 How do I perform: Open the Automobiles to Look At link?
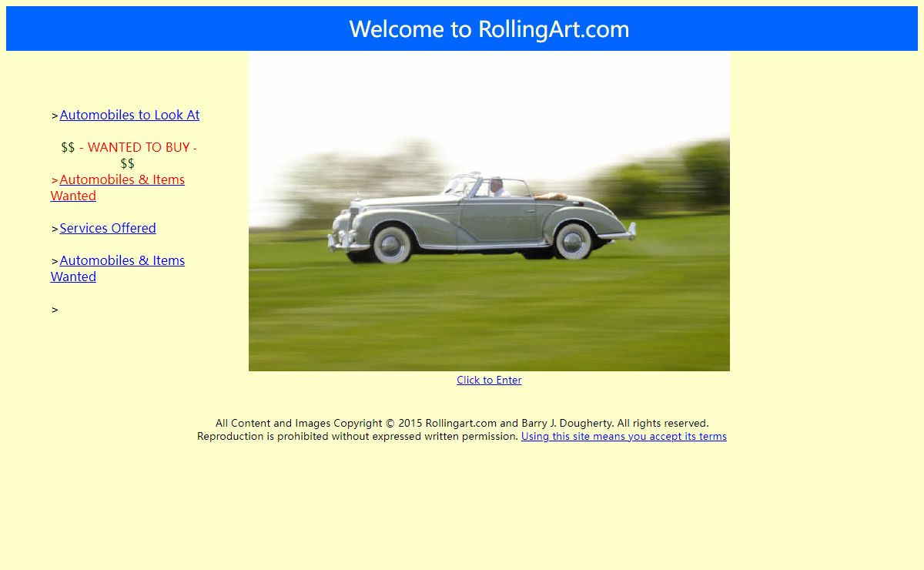[129, 115]
